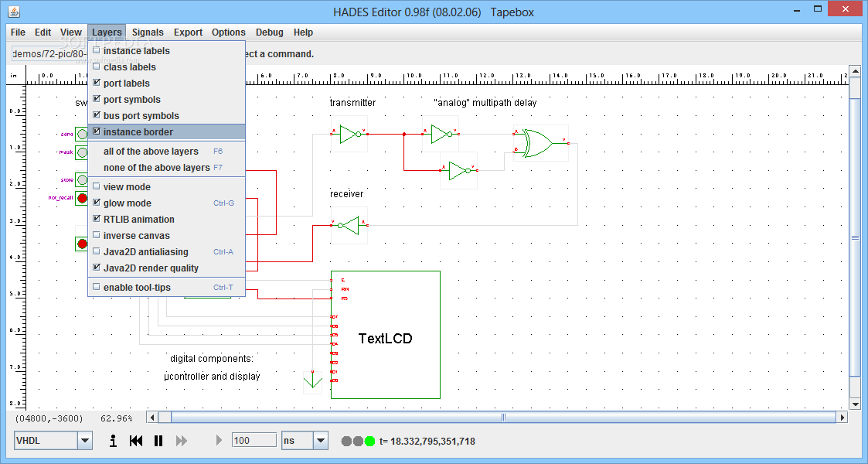Image resolution: width=868 pixels, height=464 pixels.
Task: Click the 'store' switch circle
Action: click(x=82, y=180)
